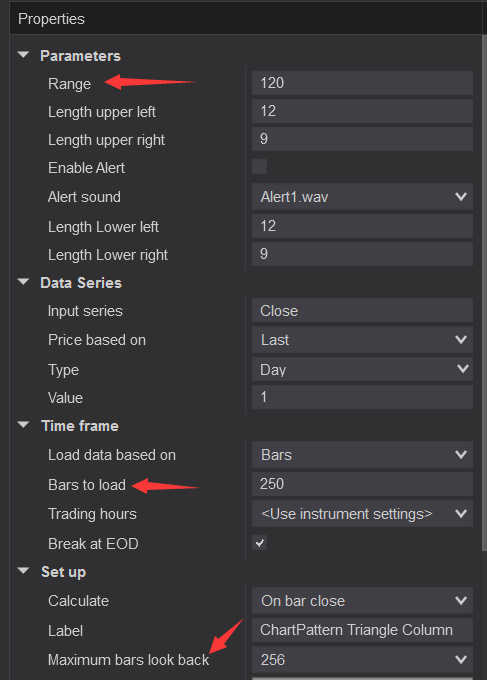Click the Properties panel vertical scrollbar
This screenshot has width=487, height=680.
pos(484,293)
